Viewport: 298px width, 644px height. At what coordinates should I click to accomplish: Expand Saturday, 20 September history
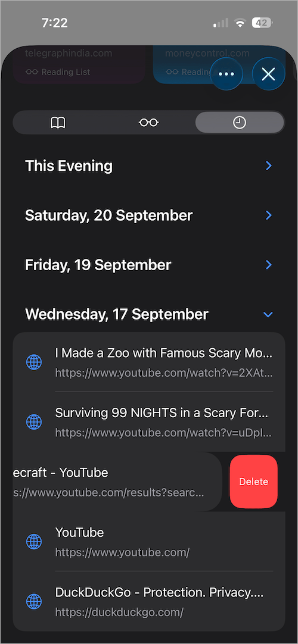coord(149,215)
